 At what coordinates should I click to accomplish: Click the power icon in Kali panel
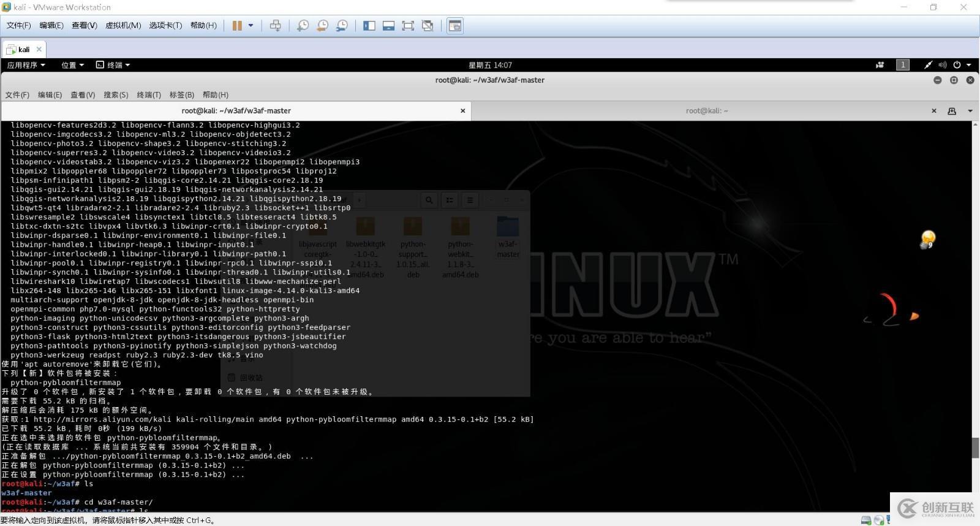coord(957,65)
